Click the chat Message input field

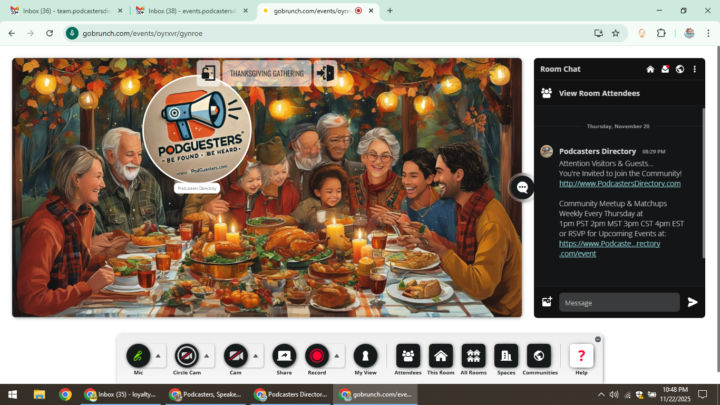point(619,303)
